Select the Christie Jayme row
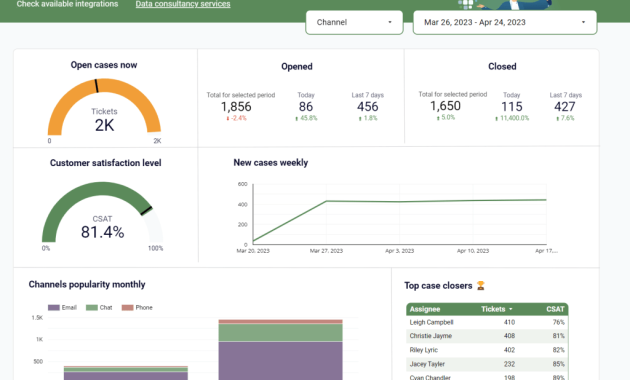 point(487,336)
